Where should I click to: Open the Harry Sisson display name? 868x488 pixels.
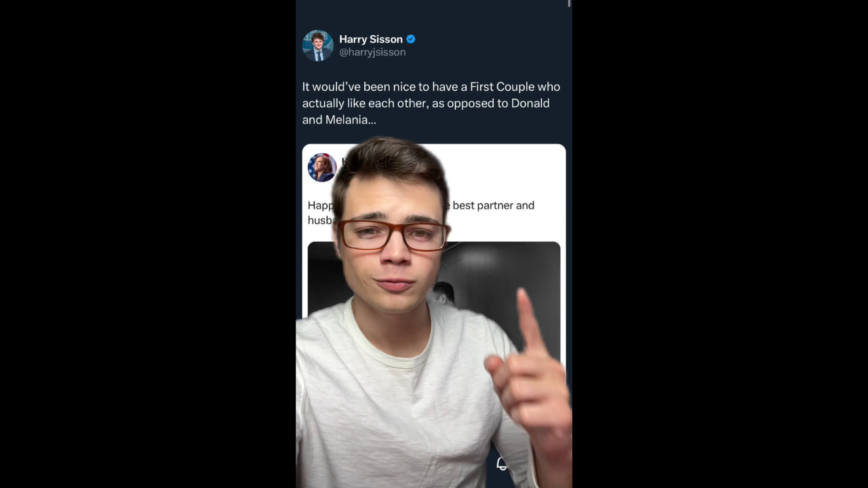[371, 39]
